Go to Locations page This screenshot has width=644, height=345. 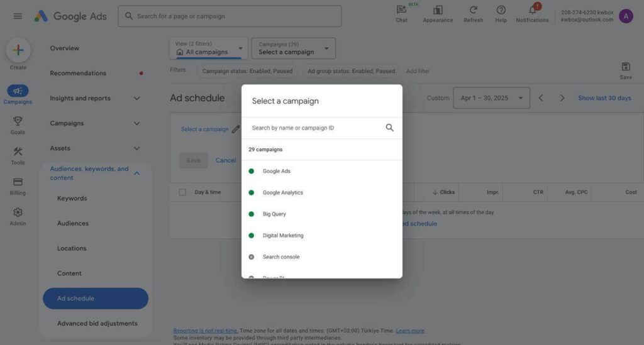coord(72,248)
